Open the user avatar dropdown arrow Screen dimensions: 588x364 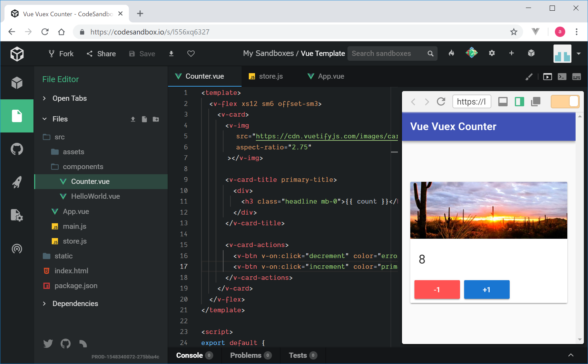click(579, 53)
